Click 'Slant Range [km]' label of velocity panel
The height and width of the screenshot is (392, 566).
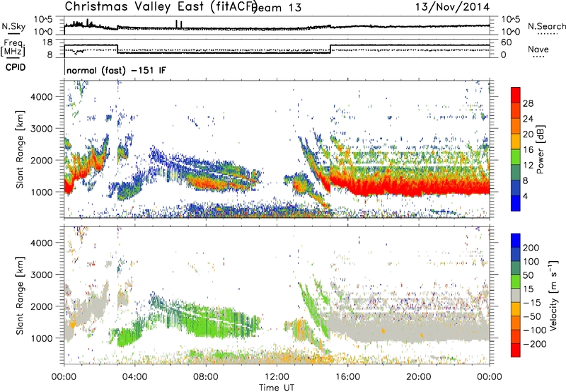[20, 295]
